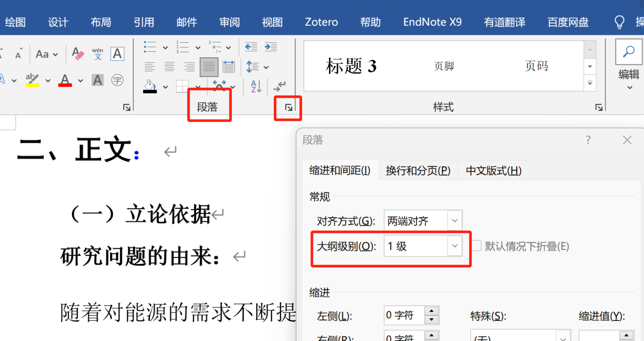Toggle the Justify alignment button

[209, 66]
